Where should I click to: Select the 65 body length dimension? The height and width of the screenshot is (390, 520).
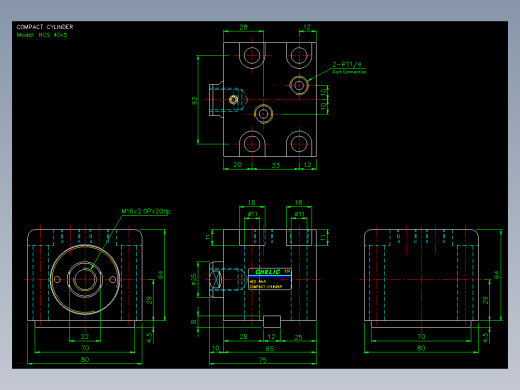(269, 349)
